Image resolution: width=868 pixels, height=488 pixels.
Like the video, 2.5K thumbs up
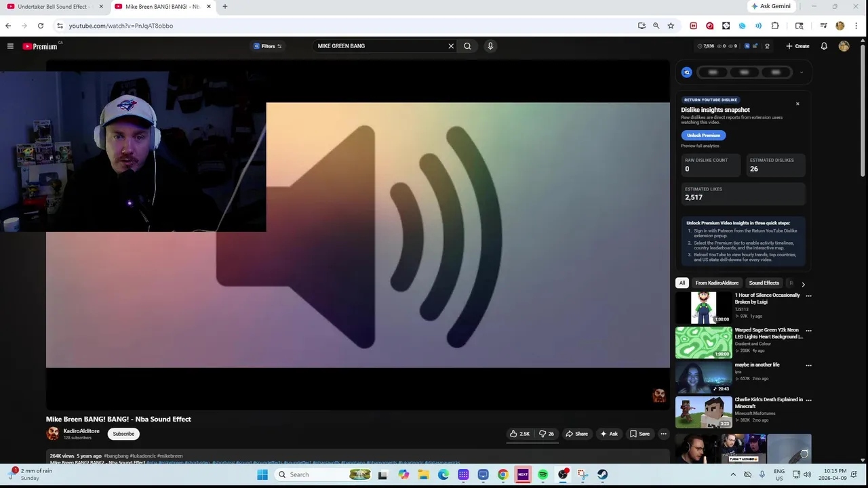point(520,434)
